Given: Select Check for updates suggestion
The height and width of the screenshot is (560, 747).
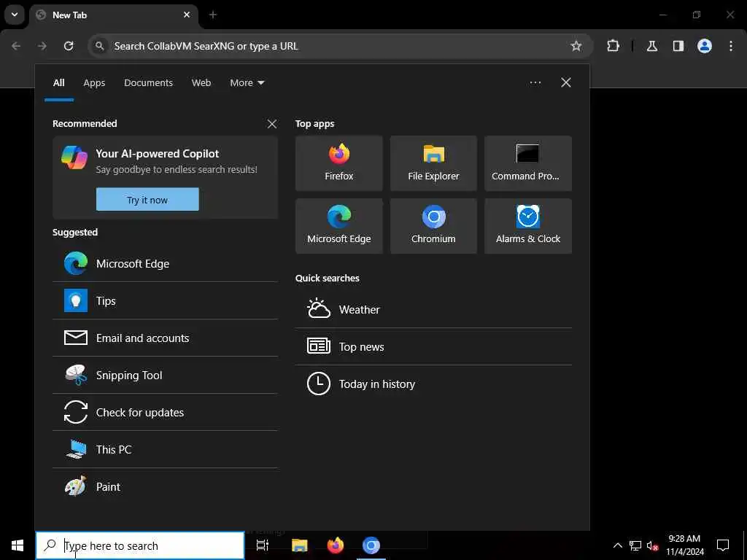Looking at the screenshot, I should pyautogui.click(x=166, y=413).
